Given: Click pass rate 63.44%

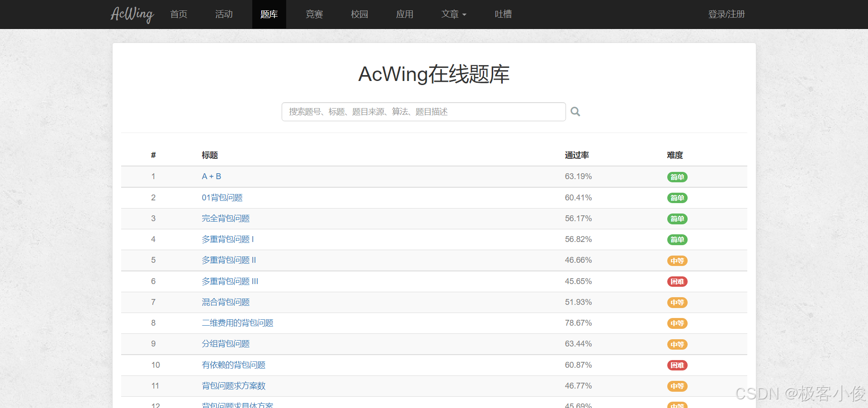Looking at the screenshot, I should pyautogui.click(x=578, y=344).
